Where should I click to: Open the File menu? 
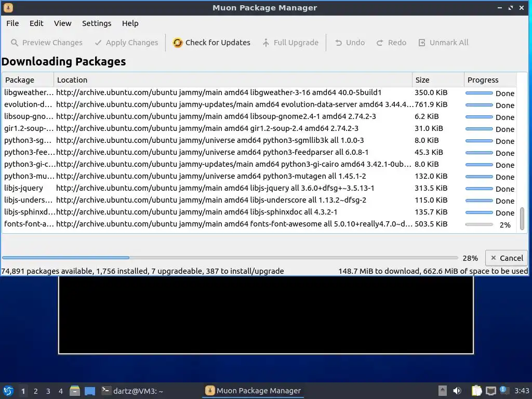(x=12, y=23)
